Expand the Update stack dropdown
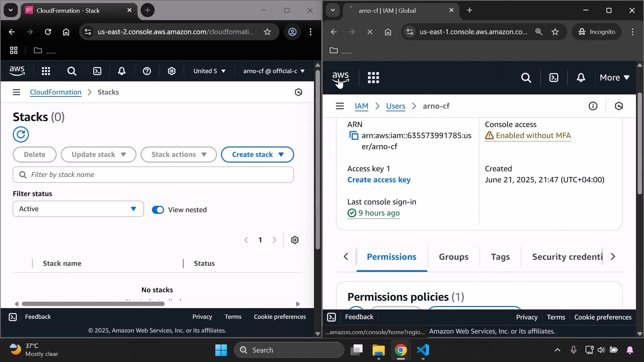 (x=98, y=155)
